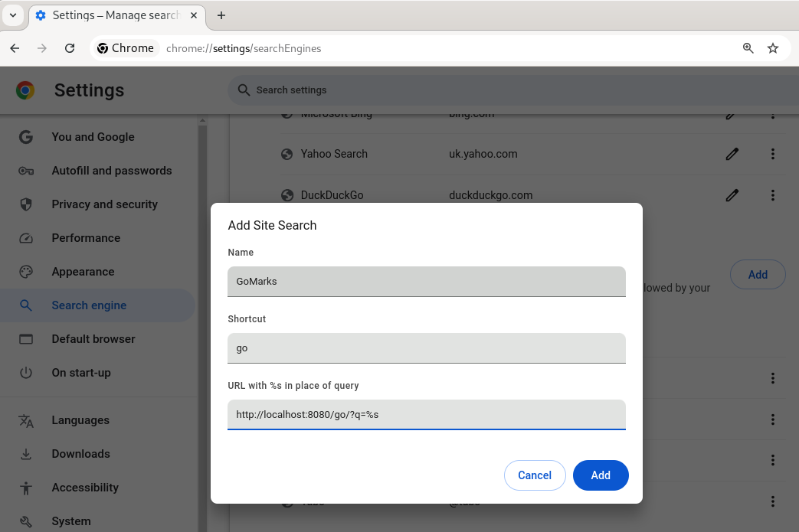This screenshot has width=799, height=532.
Task: Expand the tab search dropdown arrow
Action: click(x=13, y=15)
